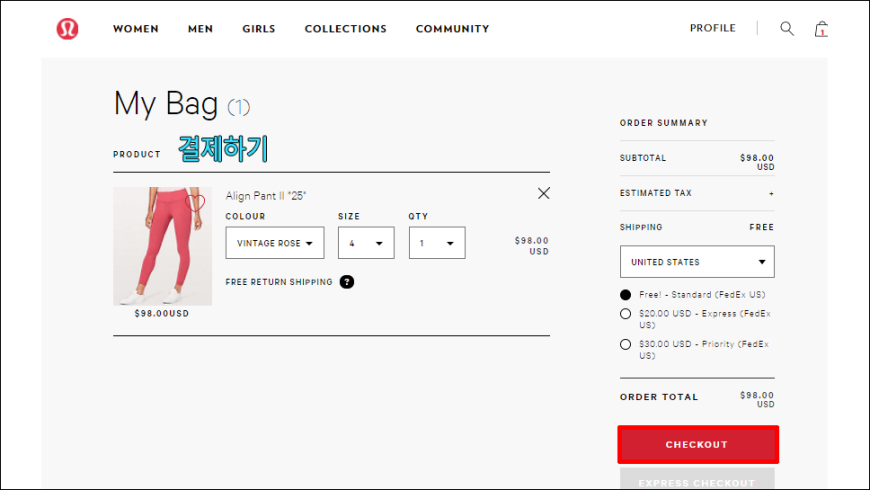Screen dimensions: 870x490
Task: Open the search magnifier icon
Action: [787, 28]
